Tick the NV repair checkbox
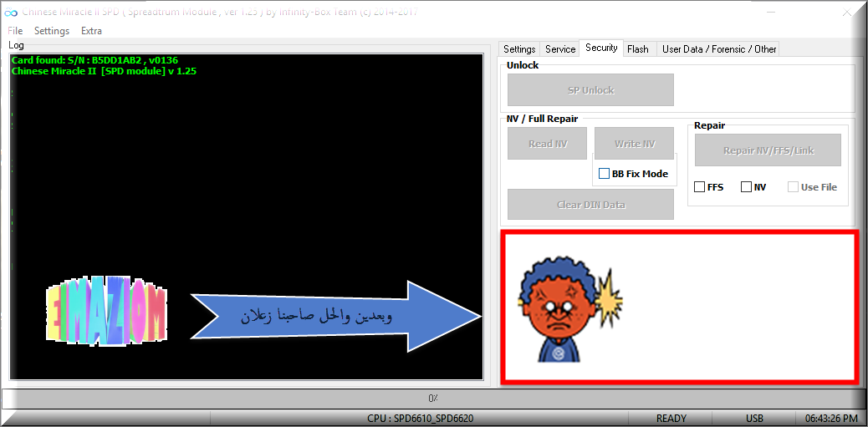 [x=746, y=187]
